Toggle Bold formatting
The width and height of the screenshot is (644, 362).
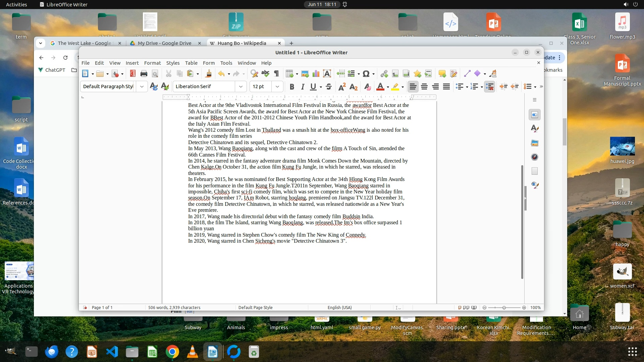click(292, 87)
